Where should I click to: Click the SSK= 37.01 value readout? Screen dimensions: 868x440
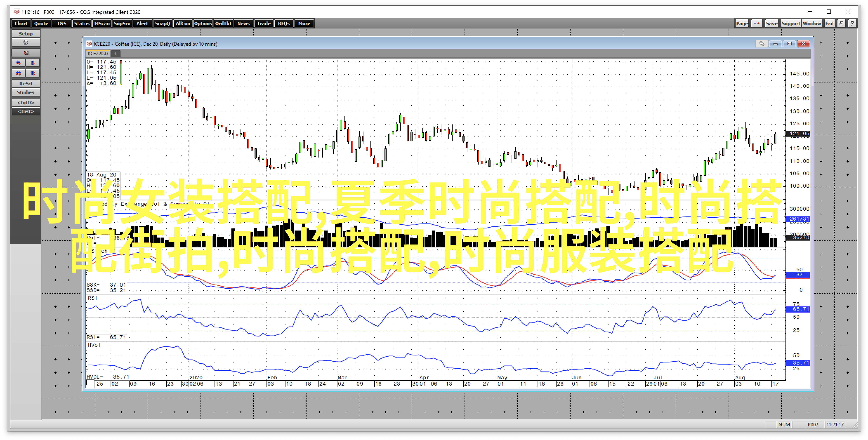106,285
